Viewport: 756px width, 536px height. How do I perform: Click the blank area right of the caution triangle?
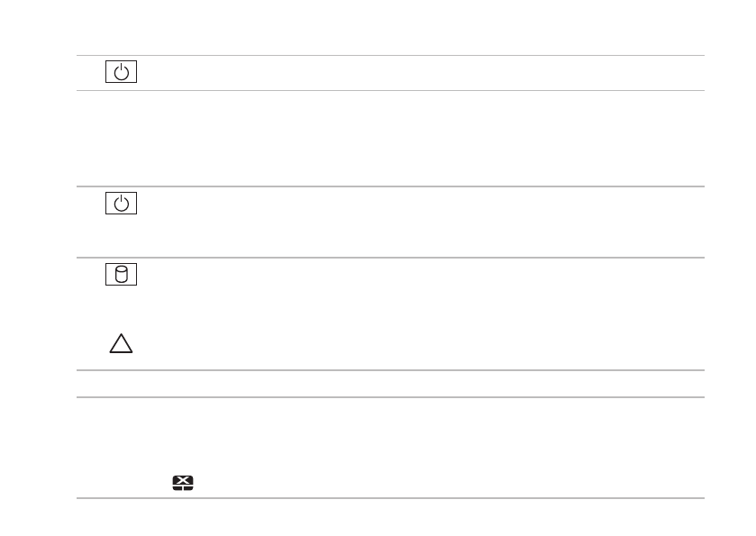(414, 343)
